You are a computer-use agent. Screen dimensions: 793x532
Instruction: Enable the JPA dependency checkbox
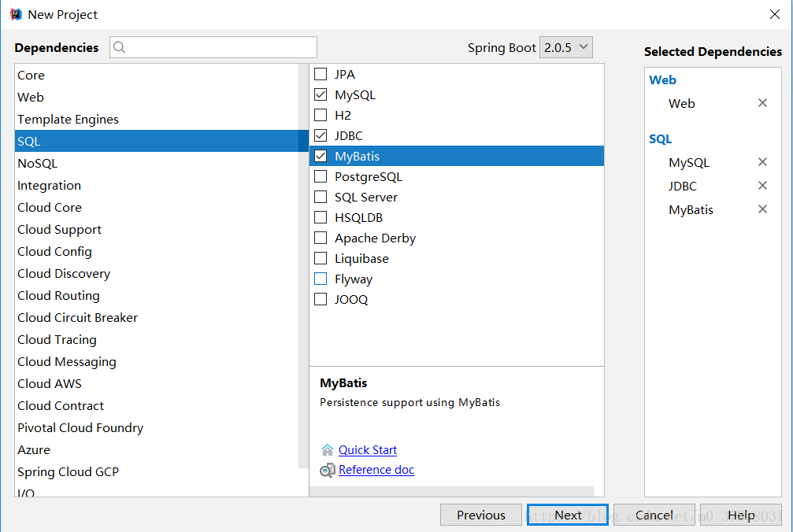pyautogui.click(x=321, y=74)
